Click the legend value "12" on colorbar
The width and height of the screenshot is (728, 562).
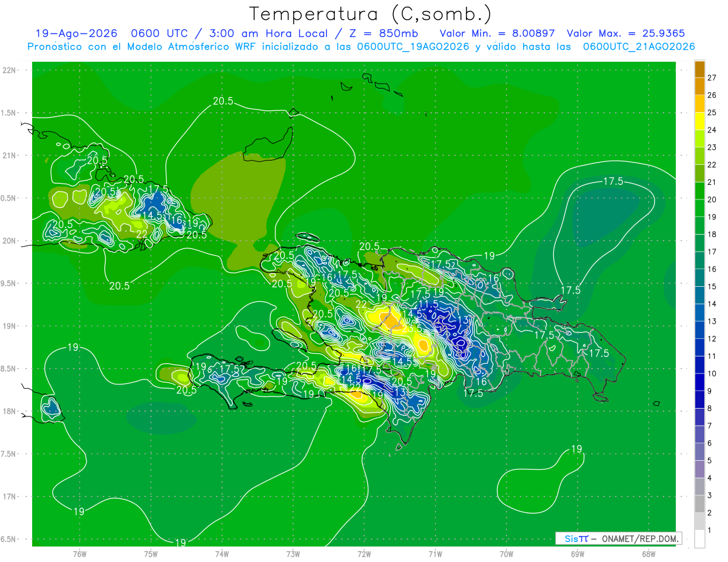click(x=712, y=339)
